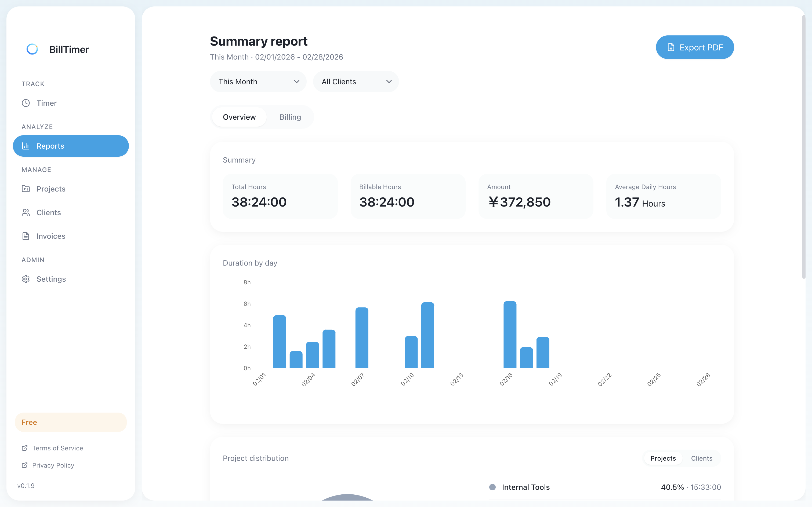The image size is (812, 507).
Task: Click chevron arrow on This Month selector
Action: point(296,82)
